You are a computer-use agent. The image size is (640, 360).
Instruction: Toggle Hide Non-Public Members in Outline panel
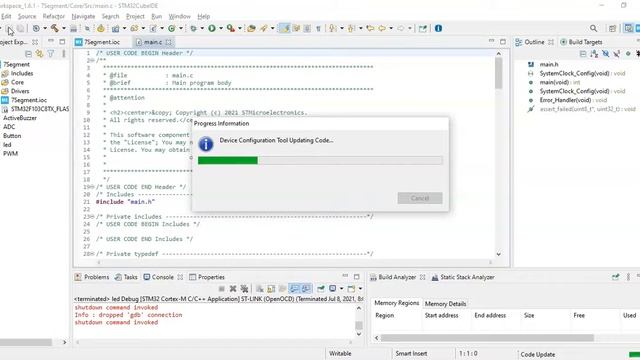point(628,53)
